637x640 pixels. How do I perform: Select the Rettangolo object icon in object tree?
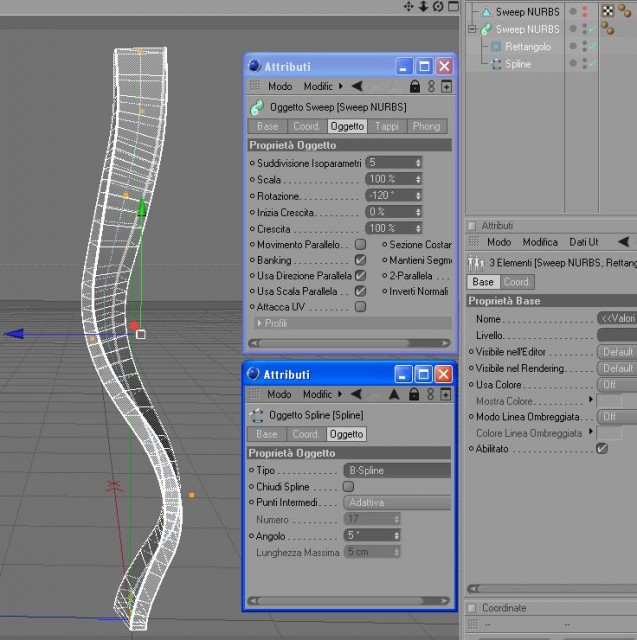pyautogui.click(x=495, y=47)
